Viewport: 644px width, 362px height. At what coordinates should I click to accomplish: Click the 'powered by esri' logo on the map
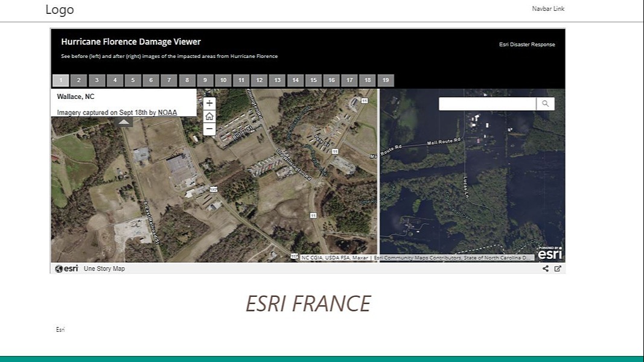(x=550, y=254)
